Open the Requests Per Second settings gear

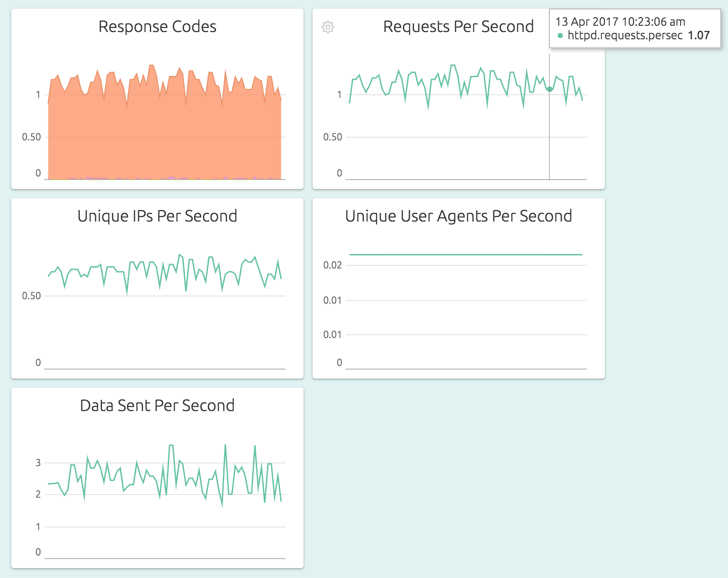click(x=328, y=27)
